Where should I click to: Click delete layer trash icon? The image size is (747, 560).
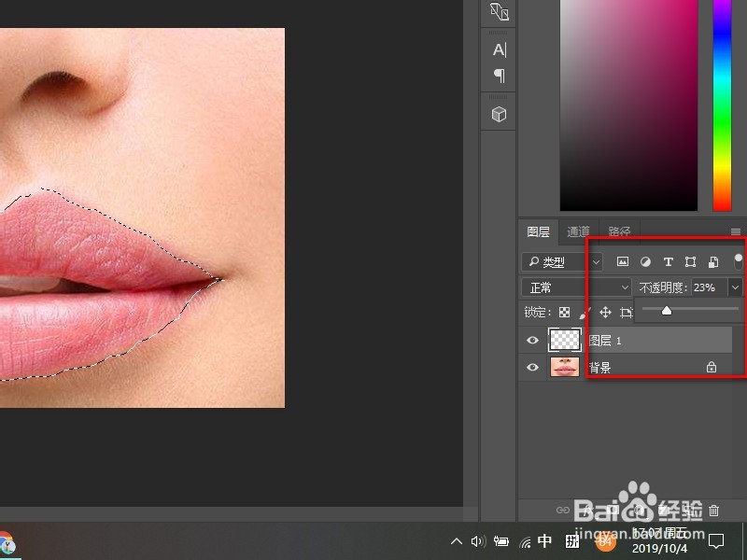click(x=713, y=510)
